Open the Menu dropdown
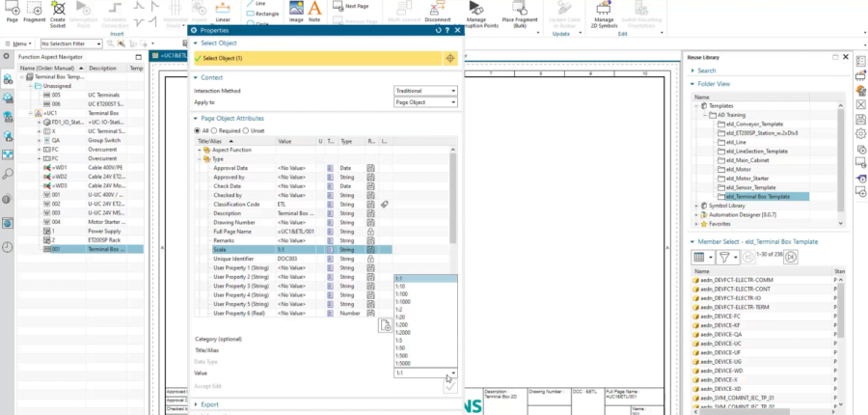This screenshot has width=868, height=415. tap(17, 43)
